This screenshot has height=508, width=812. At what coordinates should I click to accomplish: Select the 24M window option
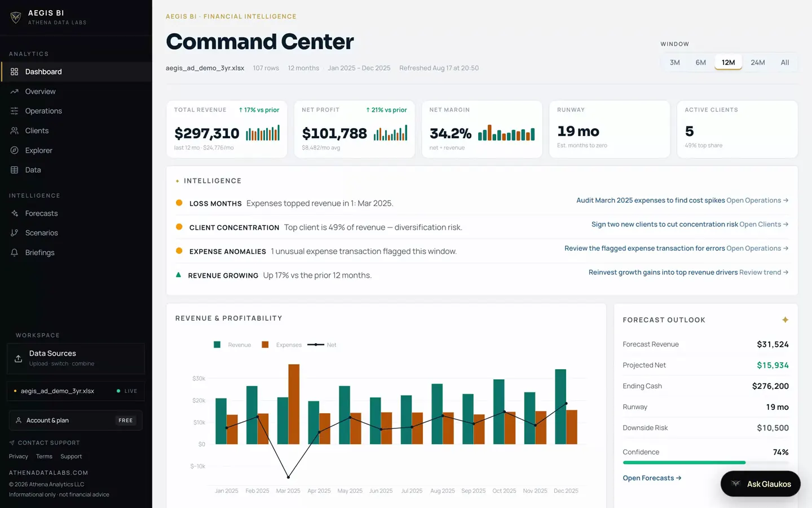coord(758,63)
